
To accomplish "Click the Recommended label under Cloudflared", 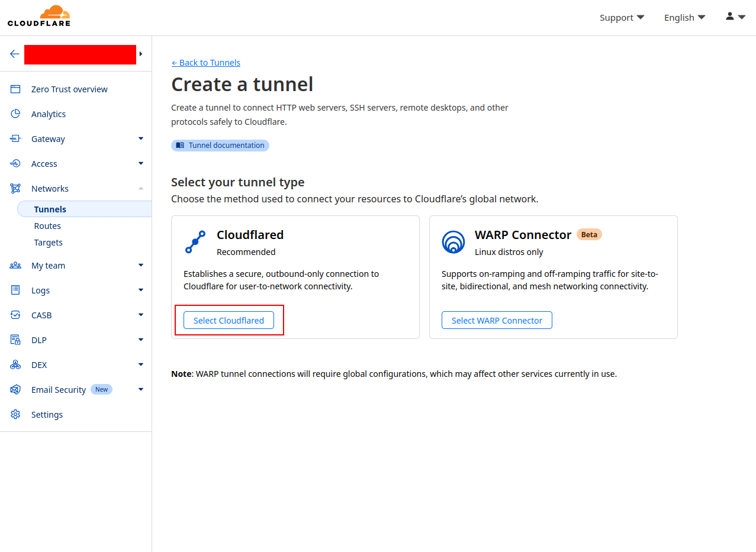I will (x=246, y=252).
